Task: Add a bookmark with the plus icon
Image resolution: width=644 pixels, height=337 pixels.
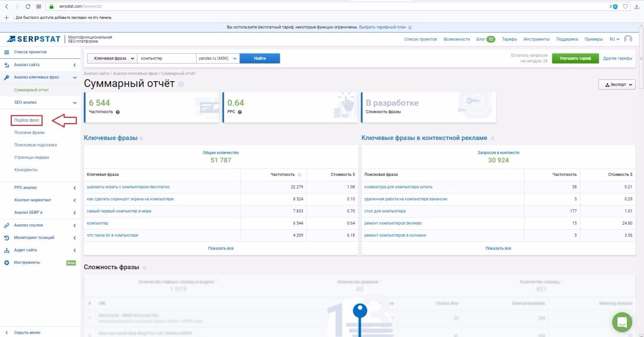Action: click(6, 18)
